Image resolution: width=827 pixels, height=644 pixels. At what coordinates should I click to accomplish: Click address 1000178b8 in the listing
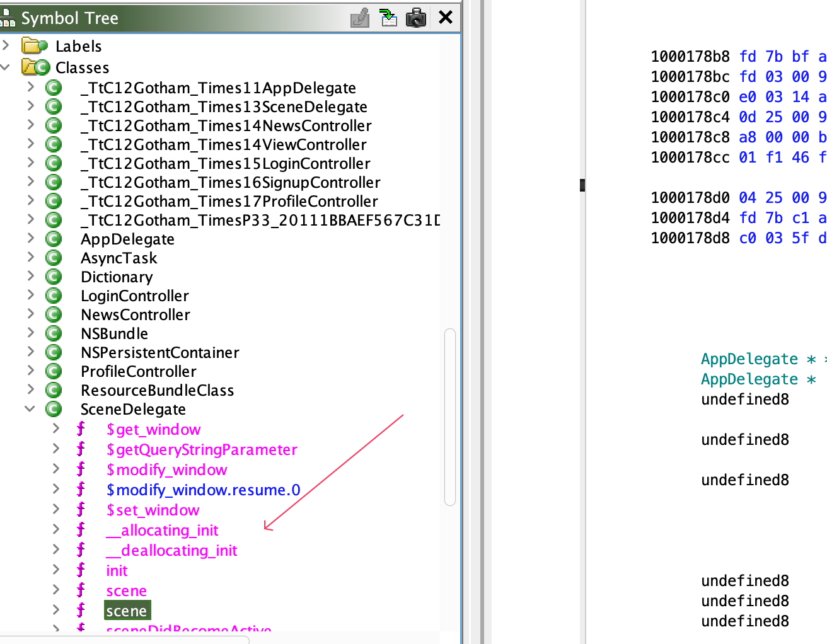pyautogui.click(x=690, y=57)
